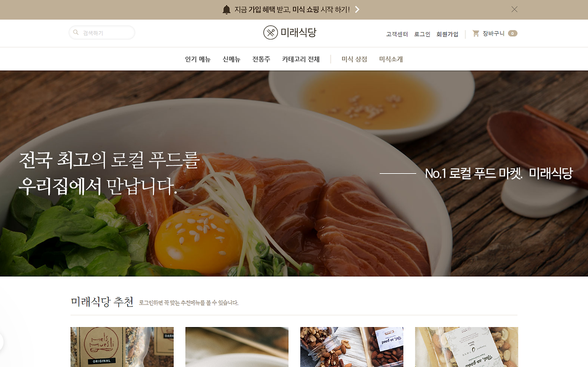Image resolution: width=588 pixels, height=367 pixels.
Task: Open 고객센터 customer center link
Action: point(397,34)
